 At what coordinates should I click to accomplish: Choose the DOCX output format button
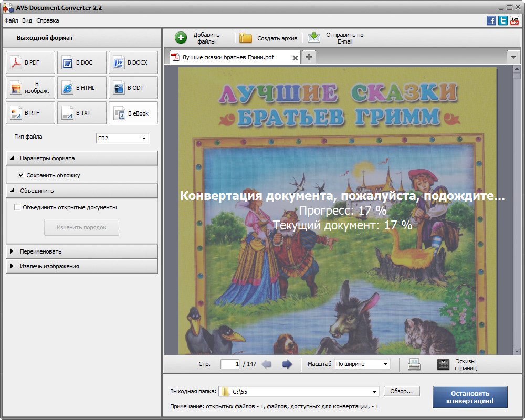click(133, 62)
